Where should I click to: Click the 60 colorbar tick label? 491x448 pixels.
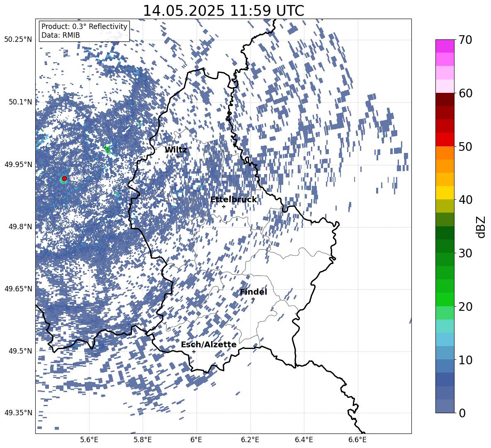tap(466, 93)
